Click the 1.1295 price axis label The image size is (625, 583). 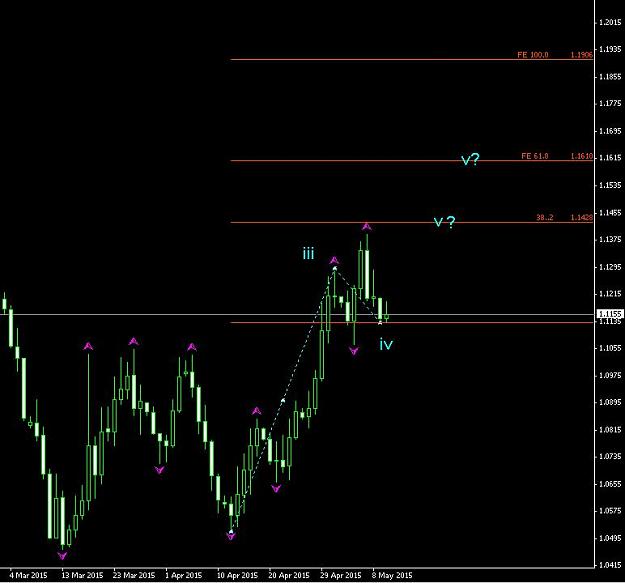click(x=610, y=267)
